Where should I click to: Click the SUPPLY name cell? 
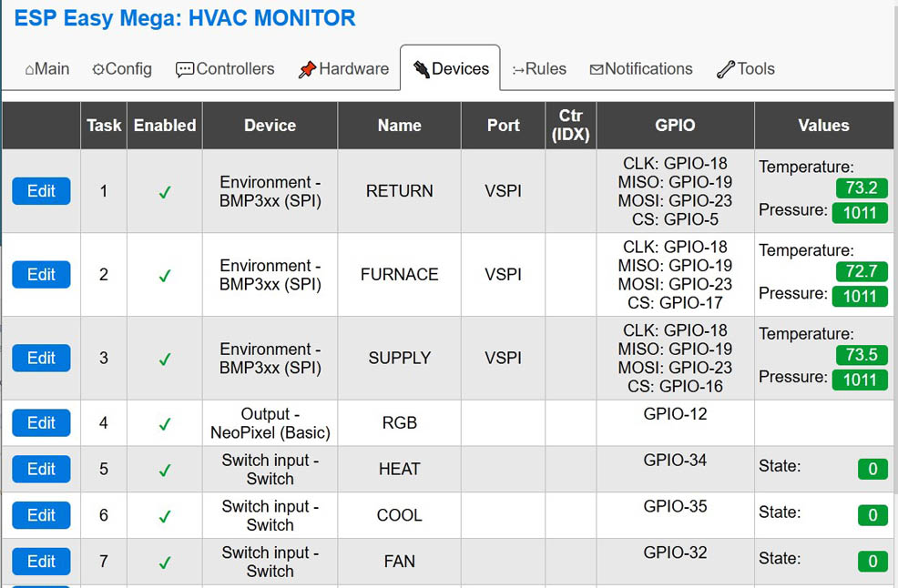[399, 359]
